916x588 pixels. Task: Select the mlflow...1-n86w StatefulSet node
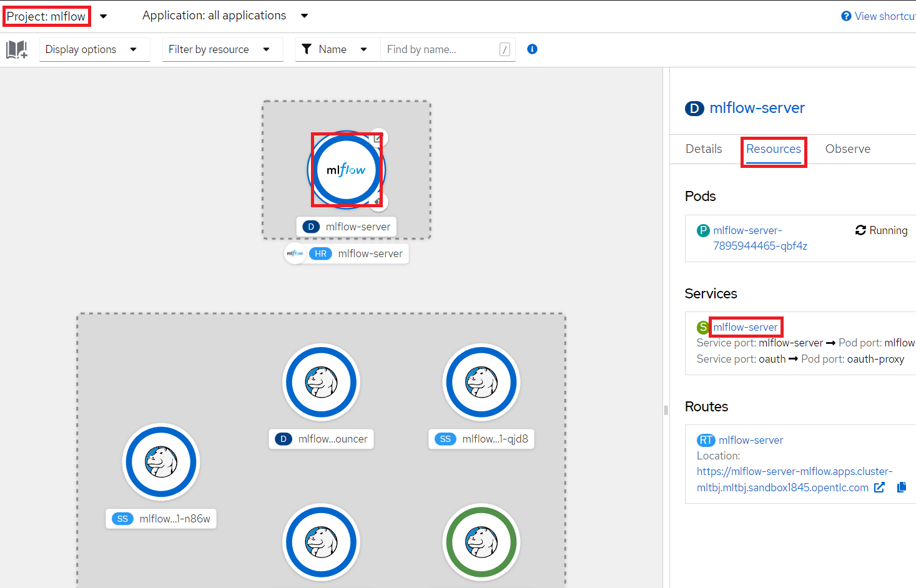click(x=161, y=462)
